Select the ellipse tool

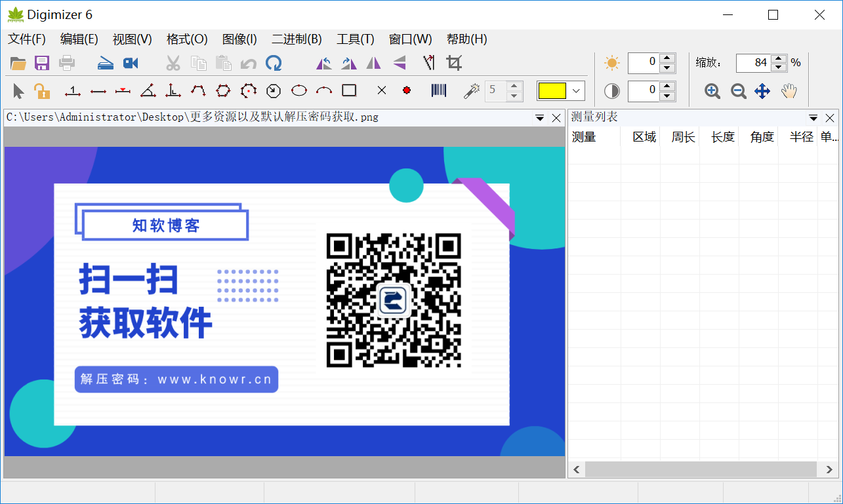click(x=299, y=90)
